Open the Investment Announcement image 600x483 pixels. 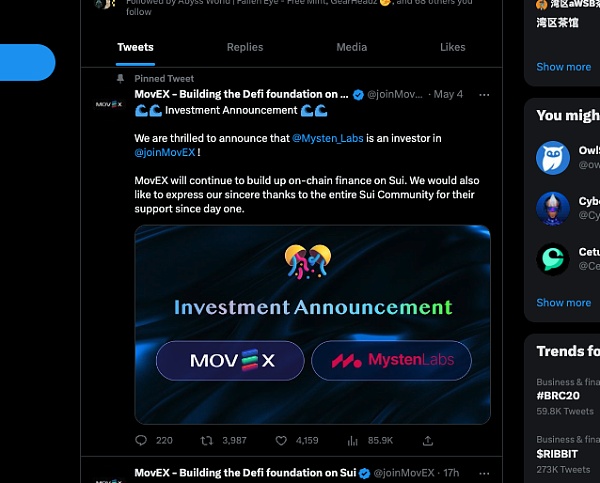pyautogui.click(x=313, y=325)
